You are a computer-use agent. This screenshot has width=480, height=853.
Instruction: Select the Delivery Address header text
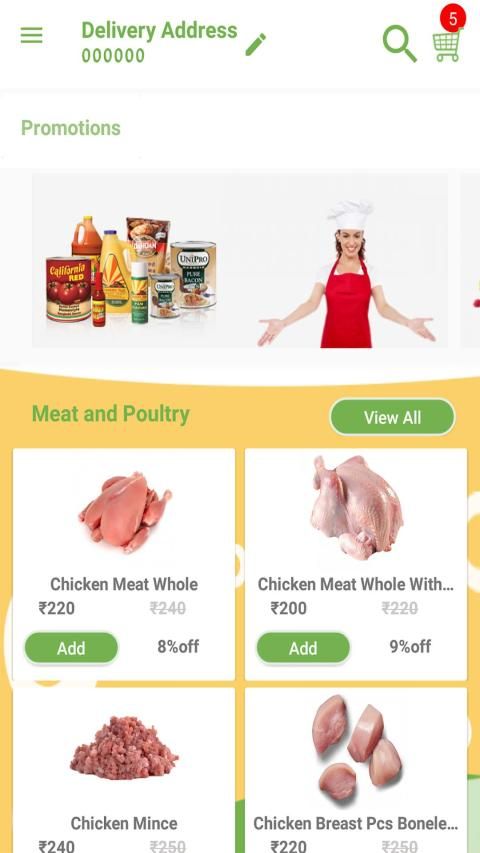[x=159, y=30]
